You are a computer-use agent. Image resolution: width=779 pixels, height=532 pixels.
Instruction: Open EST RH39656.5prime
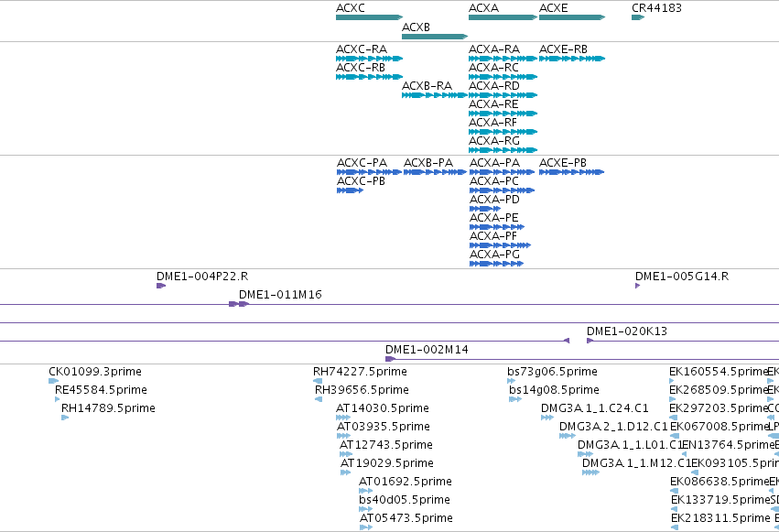pyautogui.click(x=319, y=399)
